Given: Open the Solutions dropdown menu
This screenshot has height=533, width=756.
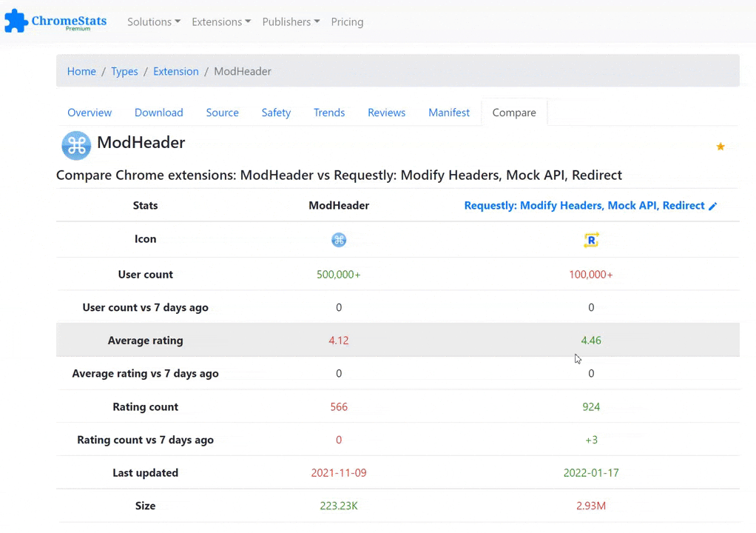Looking at the screenshot, I should [154, 21].
